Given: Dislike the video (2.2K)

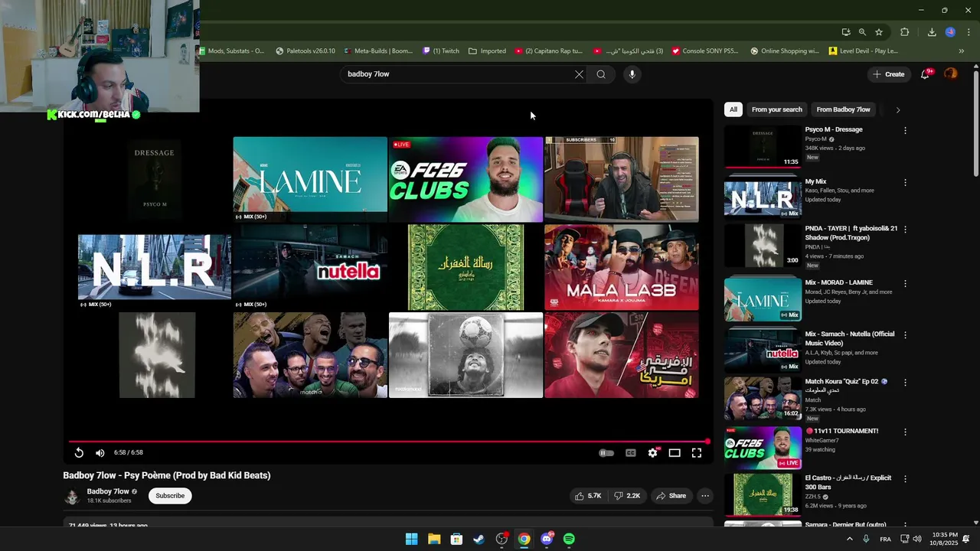Looking at the screenshot, I should (627, 496).
